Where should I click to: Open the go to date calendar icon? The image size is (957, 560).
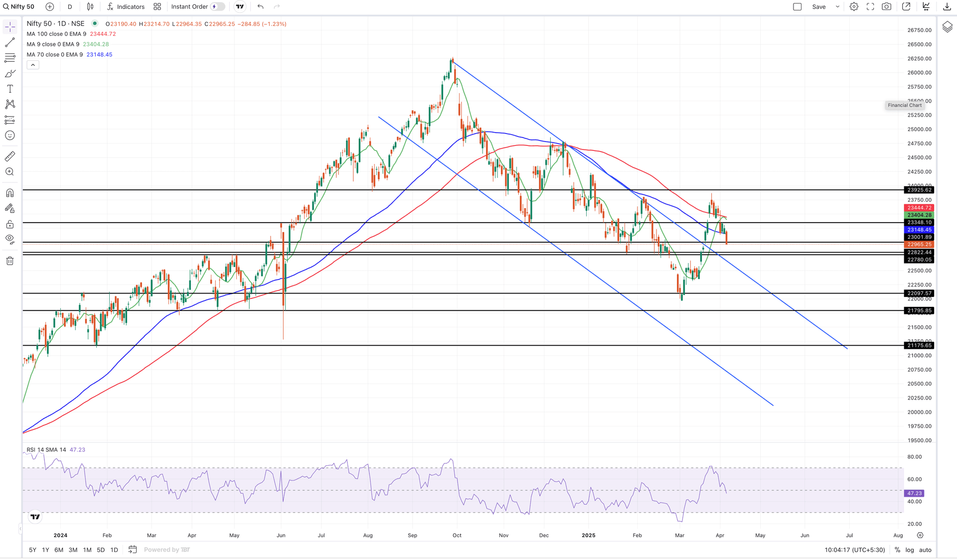(x=133, y=550)
